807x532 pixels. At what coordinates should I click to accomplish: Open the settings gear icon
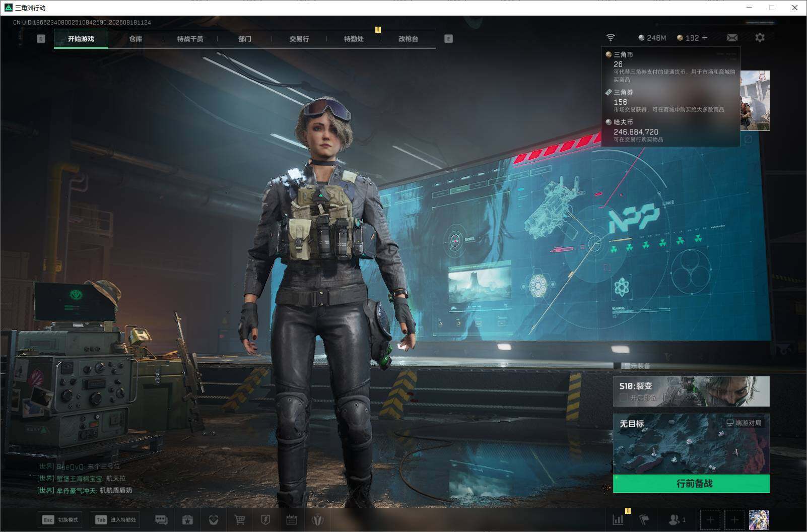pos(760,38)
